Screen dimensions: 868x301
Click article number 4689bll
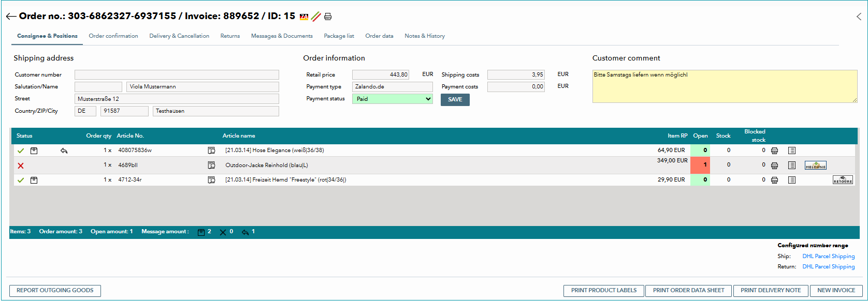click(128, 165)
